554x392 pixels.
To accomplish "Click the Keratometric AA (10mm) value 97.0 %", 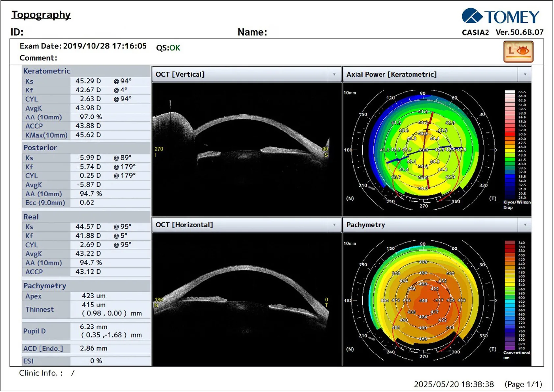I will pos(91,117).
